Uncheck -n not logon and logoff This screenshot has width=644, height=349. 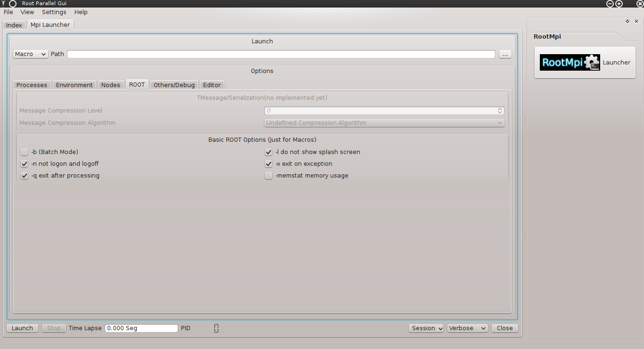[25, 164]
